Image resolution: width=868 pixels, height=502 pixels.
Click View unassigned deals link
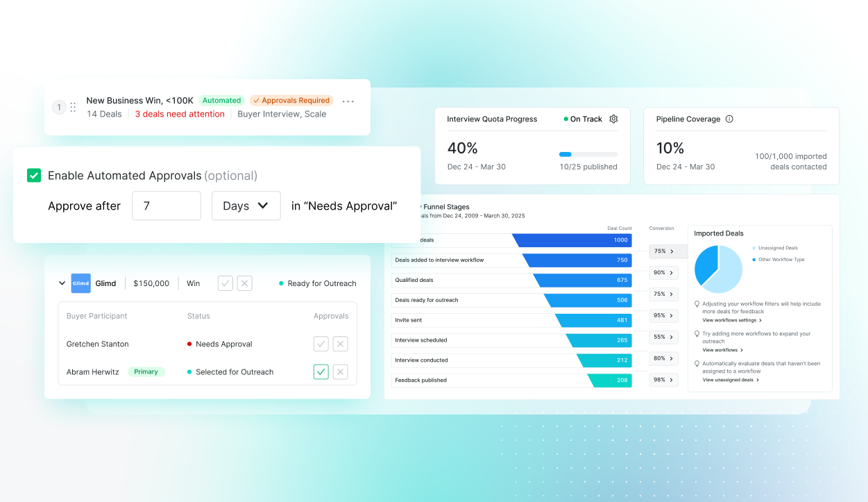coord(730,380)
